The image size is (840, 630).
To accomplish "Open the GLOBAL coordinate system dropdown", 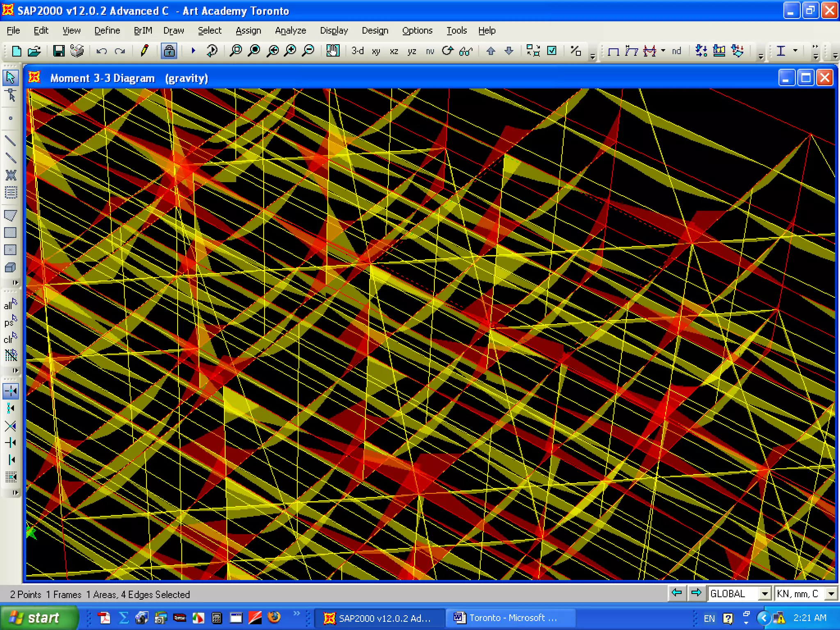I will pyautogui.click(x=765, y=593).
